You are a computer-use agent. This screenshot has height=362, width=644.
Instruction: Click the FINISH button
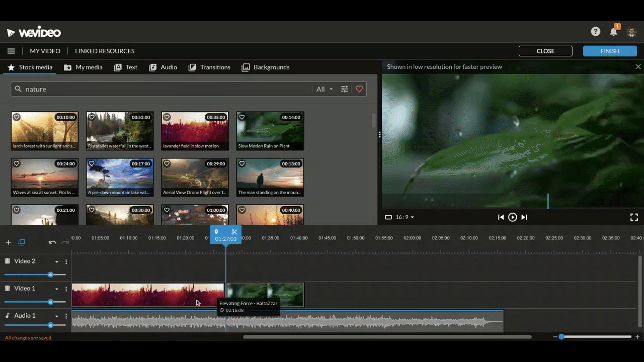pos(610,51)
